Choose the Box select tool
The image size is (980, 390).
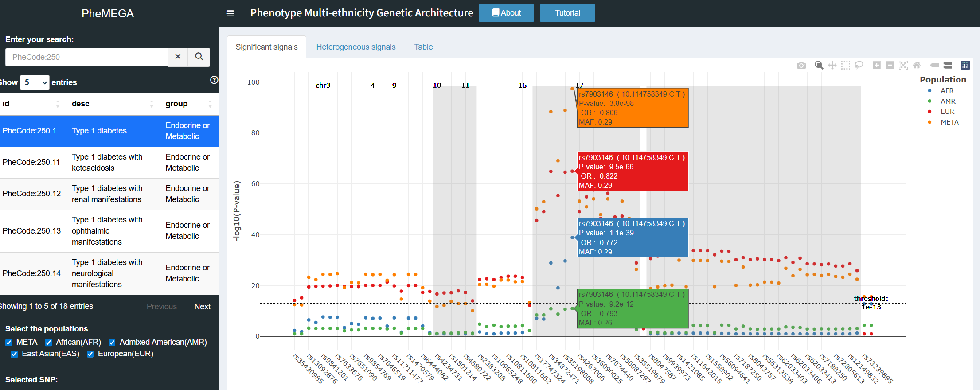845,66
